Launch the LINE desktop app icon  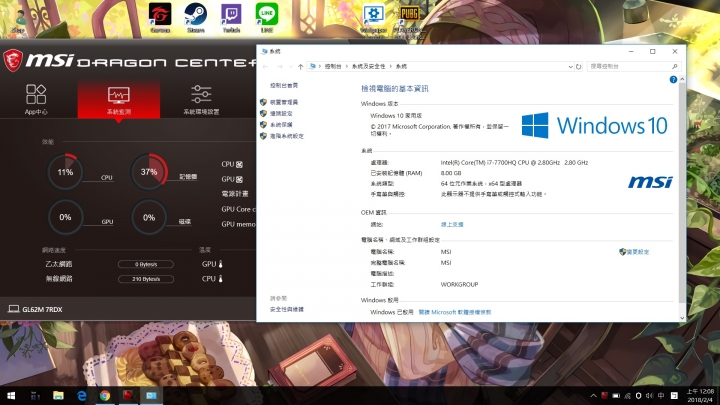(x=266, y=17)
